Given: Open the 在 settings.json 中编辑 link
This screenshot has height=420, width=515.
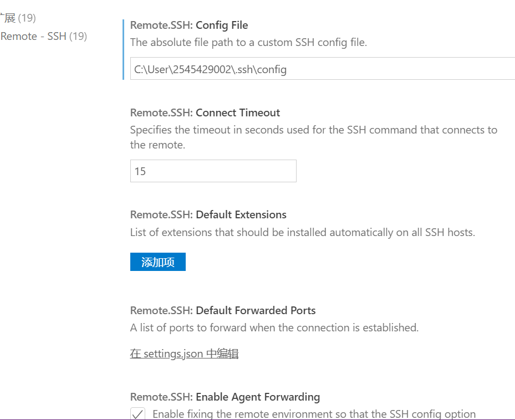Looking at the screenshot, I should (184, 354).
